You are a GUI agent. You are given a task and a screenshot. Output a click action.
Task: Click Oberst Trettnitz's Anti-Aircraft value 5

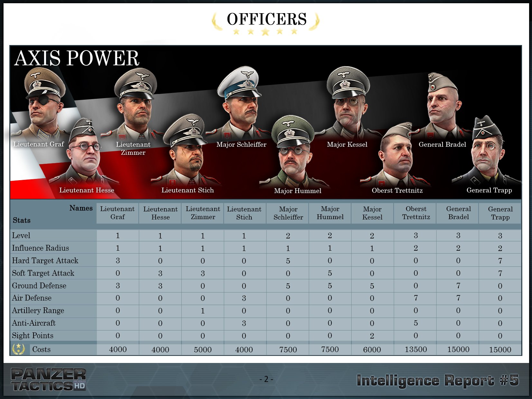(416, 323)
